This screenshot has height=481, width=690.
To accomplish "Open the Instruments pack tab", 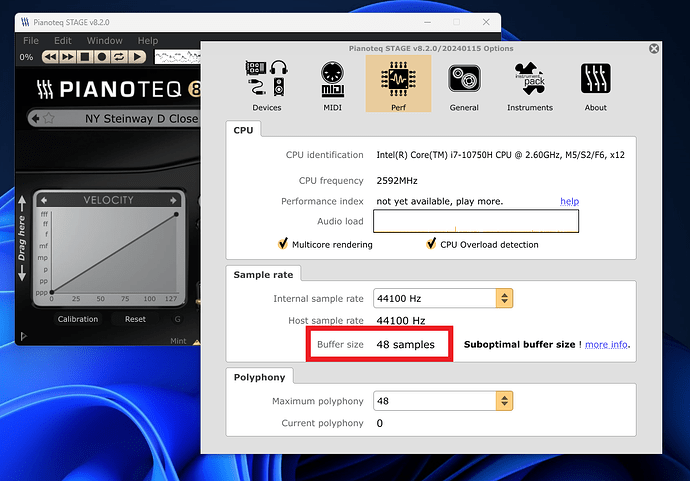I will 530,84.
